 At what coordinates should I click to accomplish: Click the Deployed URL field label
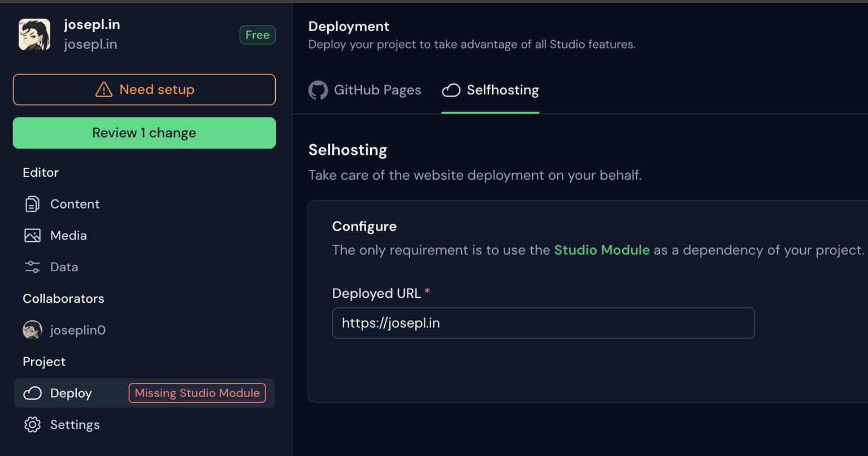tap(376, 293)
